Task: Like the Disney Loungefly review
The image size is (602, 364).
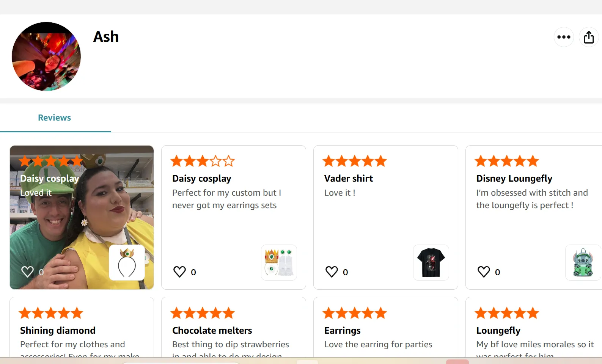Action: coord(484,271)
